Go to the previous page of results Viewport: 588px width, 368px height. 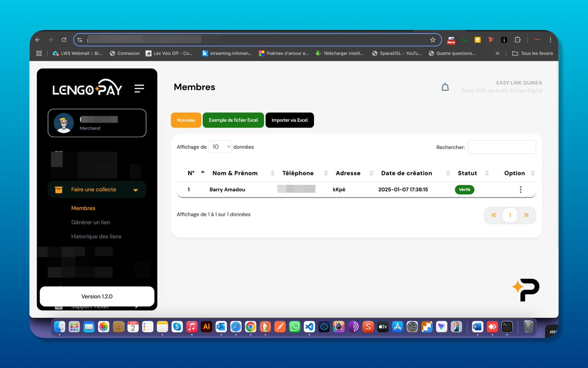(x=493, y=215)
